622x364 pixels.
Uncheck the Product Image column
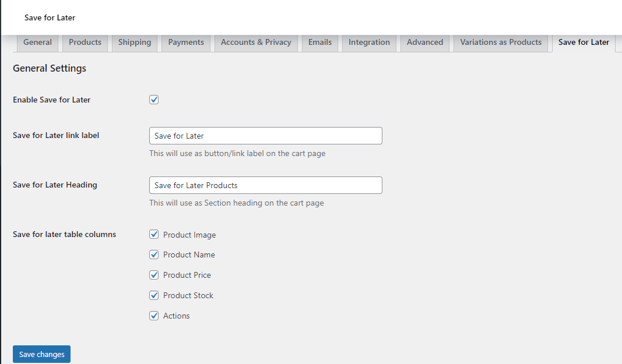pos(154,234)
